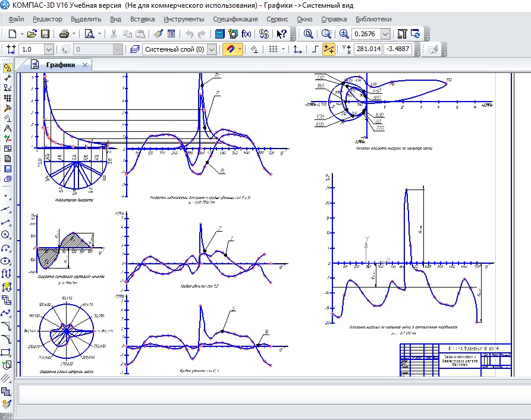Toggle global snaps magnet button
The image size is (531, 420).
(230, 49)
